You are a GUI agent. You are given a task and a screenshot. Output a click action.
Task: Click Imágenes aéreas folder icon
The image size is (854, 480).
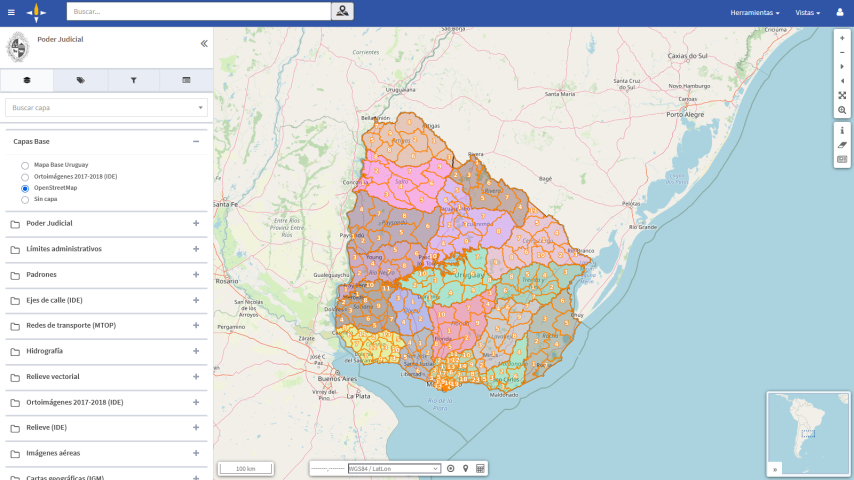click(x=15, y=454)
